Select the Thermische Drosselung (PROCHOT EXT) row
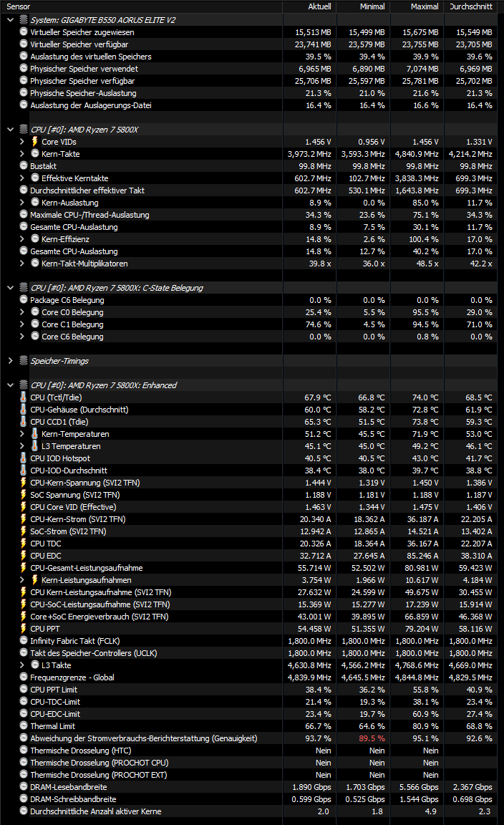Image resolution: width=504 pixels, height=825 pixels. point(249,774)
